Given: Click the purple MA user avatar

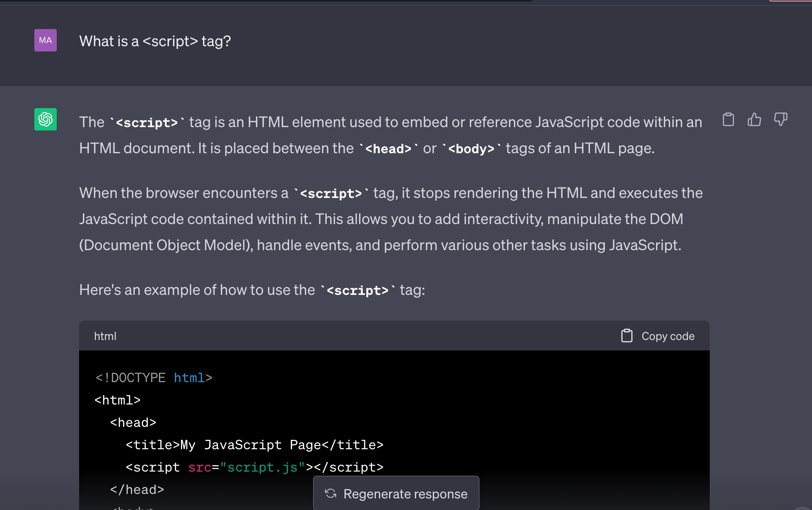Looking at the screenshot, I should (46, 40).
